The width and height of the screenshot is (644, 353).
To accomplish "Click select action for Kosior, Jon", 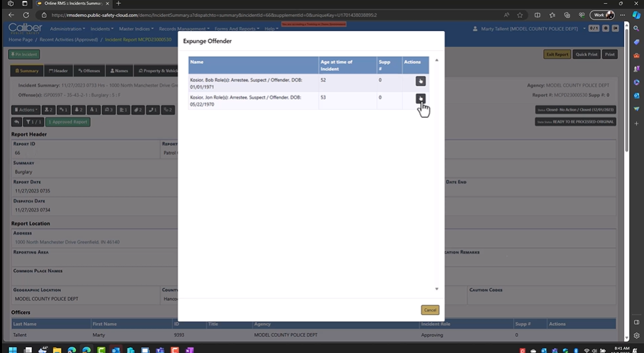I will click(420, 98).
